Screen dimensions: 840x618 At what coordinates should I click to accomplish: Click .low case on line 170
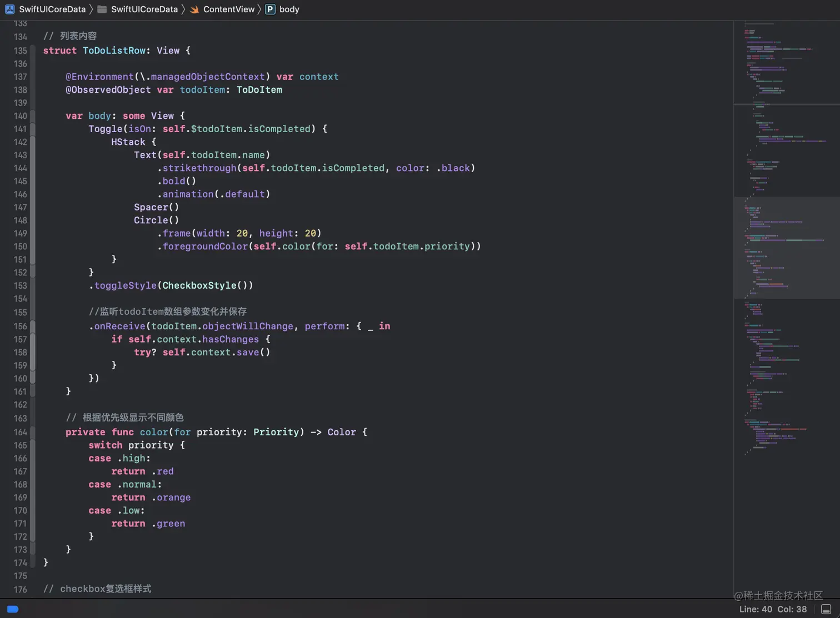click(128, 510)
